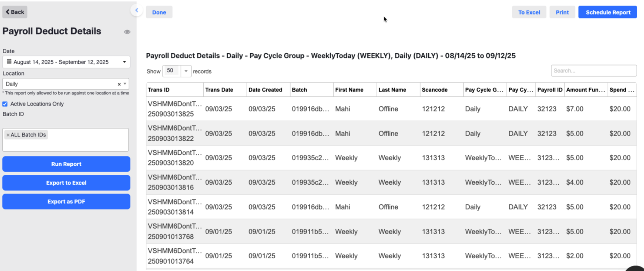Sort by Amount Fun... column header
Image resolution: width=644 pixels, height=271 pixels.
tap(586, 90)
